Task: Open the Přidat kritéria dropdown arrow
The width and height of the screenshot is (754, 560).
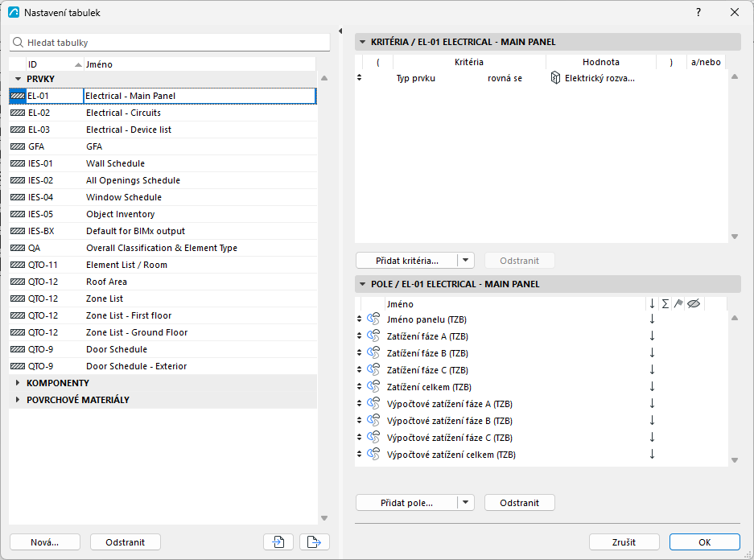Action: coord(465,261)
